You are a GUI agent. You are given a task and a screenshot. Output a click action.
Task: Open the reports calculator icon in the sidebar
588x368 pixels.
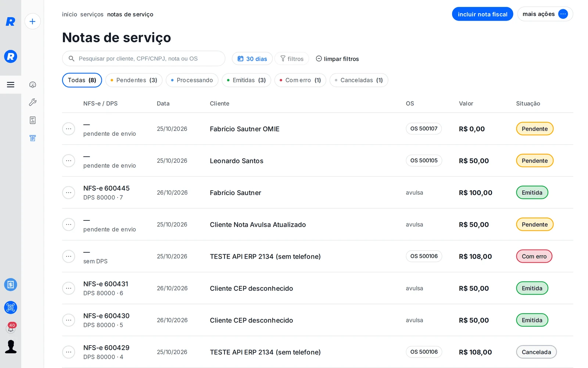coord(33,120)
